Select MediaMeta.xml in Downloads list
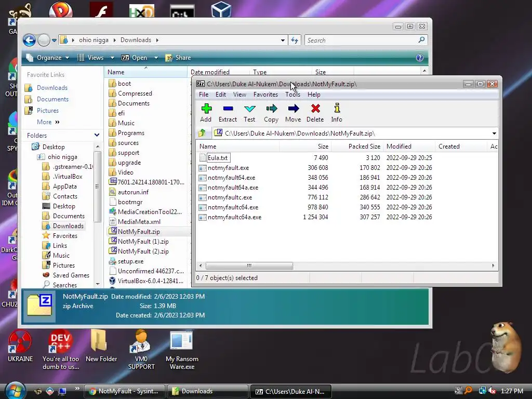The image size is (532, 399). coord(139,221)
